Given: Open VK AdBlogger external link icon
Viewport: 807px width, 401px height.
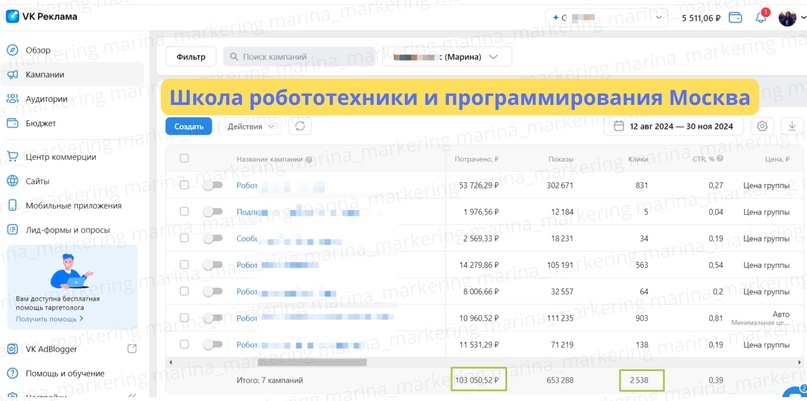Looking at the screenshot, I should pyautogui.click(x=132, y=349).
